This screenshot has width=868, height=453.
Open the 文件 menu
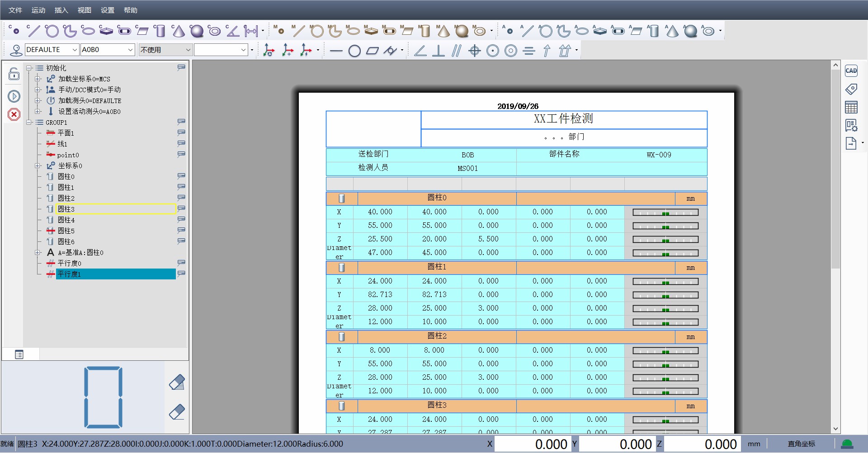coord(15,10)
